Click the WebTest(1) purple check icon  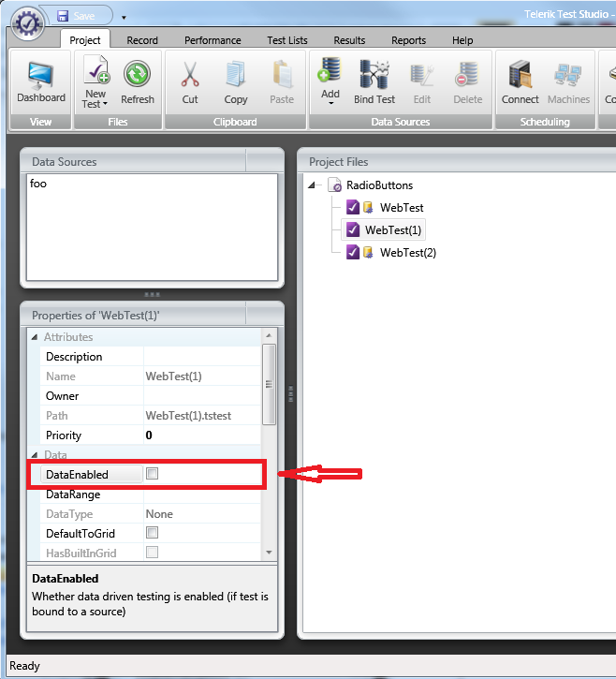[353, 229]
